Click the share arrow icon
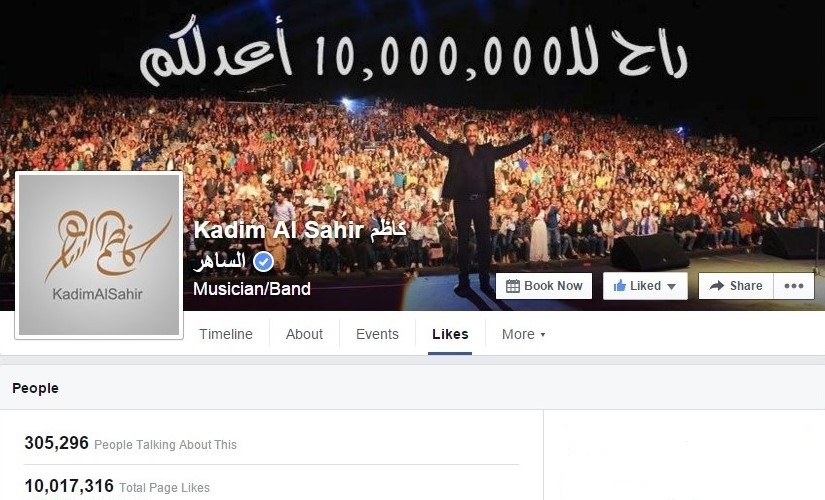825x500 pixels. coord(717,286)
